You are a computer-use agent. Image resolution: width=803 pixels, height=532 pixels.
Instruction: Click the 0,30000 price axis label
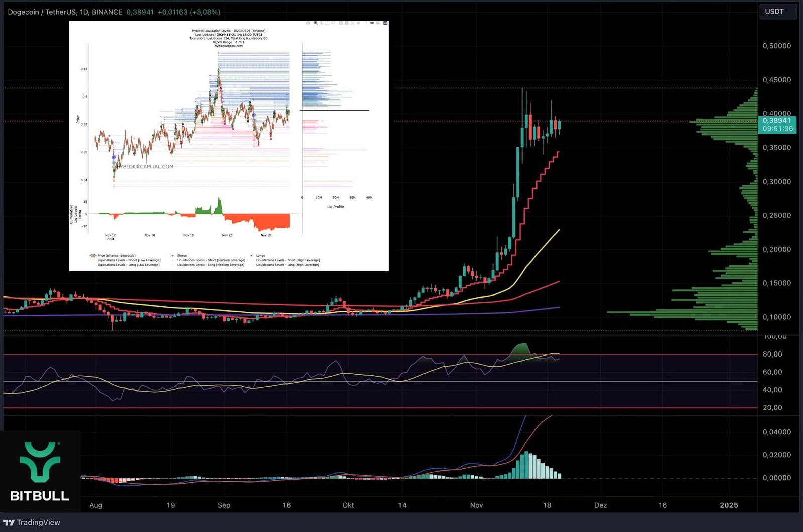point(777,182)
